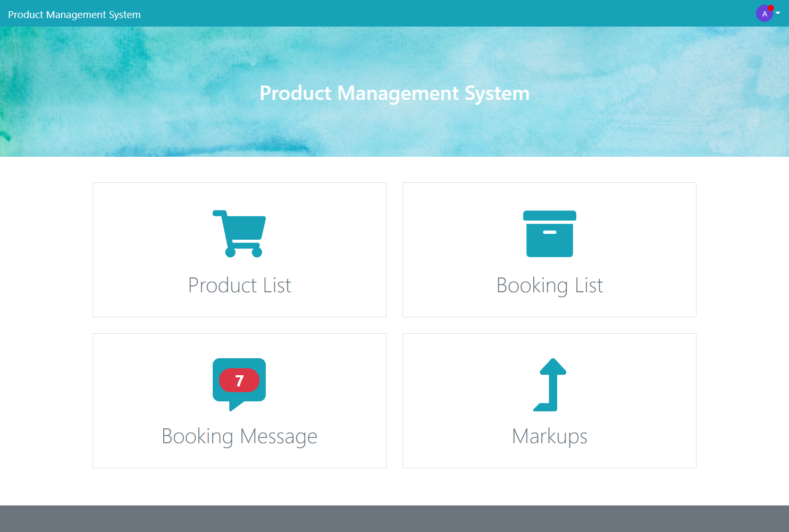Viewport: 789px width, 532px height.
Task: Click Product Management System in the top navbar
Action: coord(74,14)
